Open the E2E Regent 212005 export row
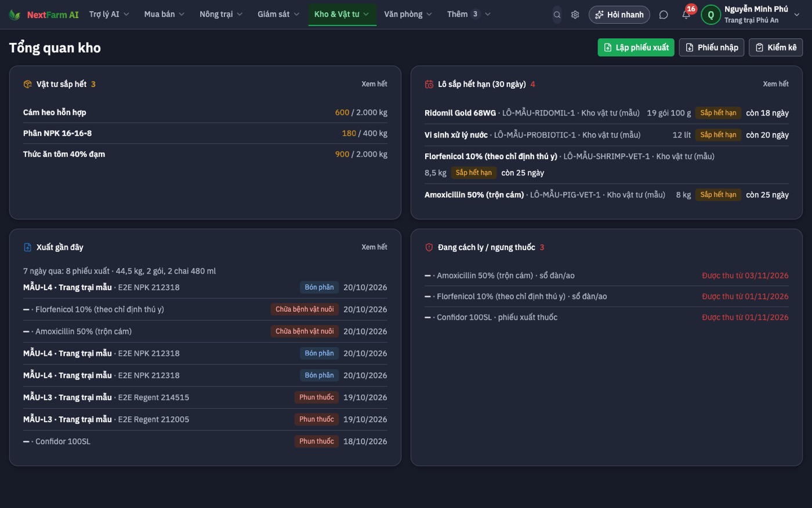The image size is (812, 508). [x=205, y=420]
